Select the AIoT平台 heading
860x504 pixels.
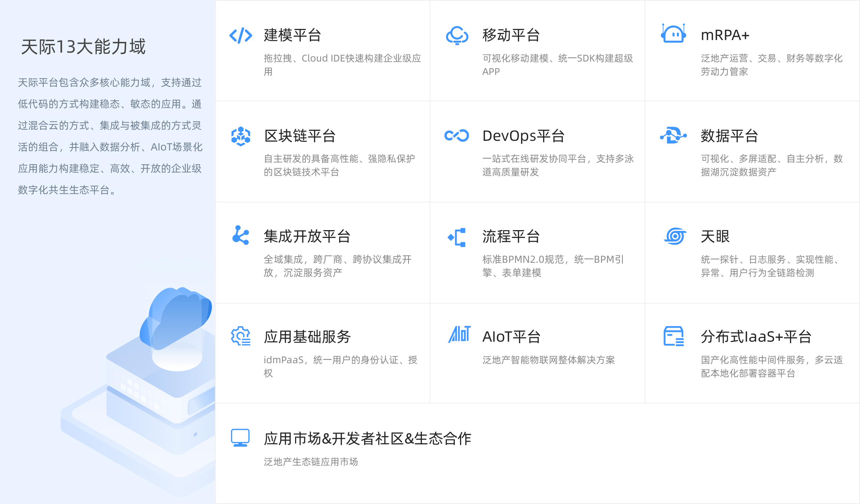(x=512, y=337)
